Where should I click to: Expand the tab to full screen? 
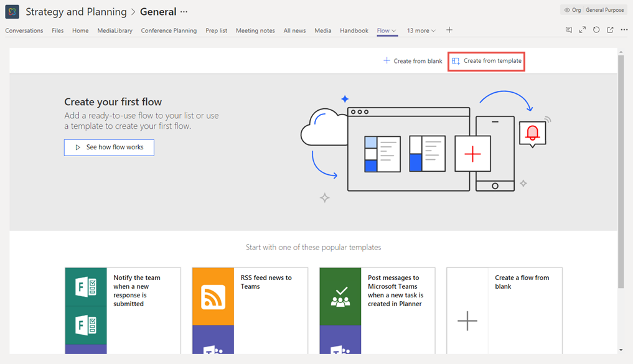tap(583, 30)
